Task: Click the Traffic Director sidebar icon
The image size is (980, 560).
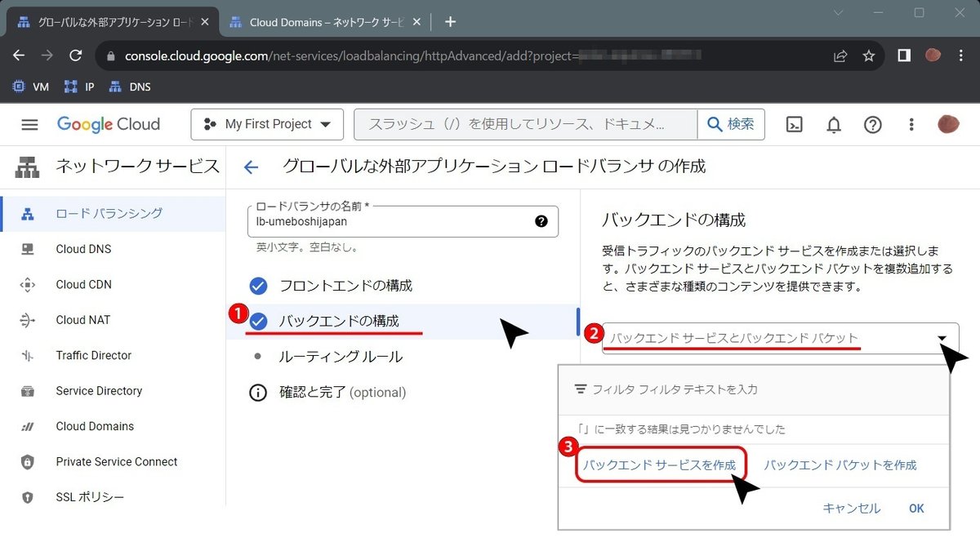Action: coord(28,355)
